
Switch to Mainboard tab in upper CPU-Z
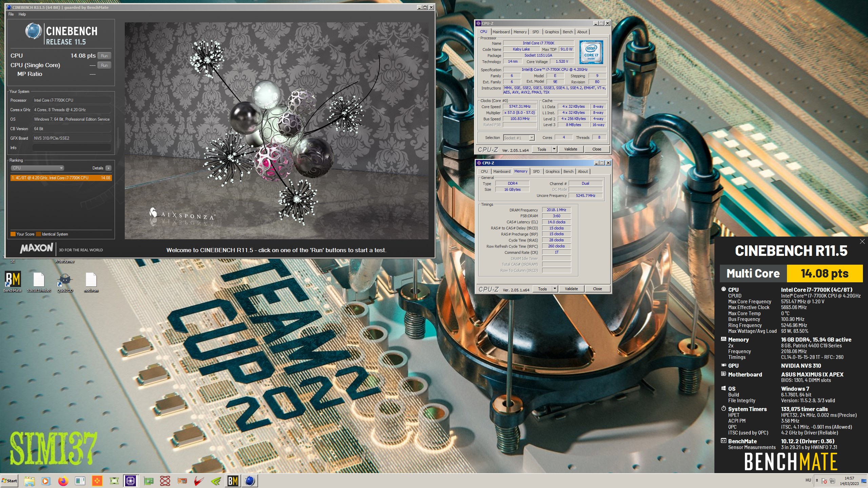pos(501,32)
